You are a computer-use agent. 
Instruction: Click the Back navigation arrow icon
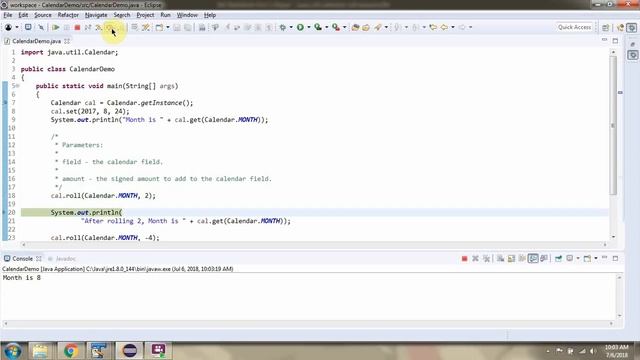pos(444,27)
